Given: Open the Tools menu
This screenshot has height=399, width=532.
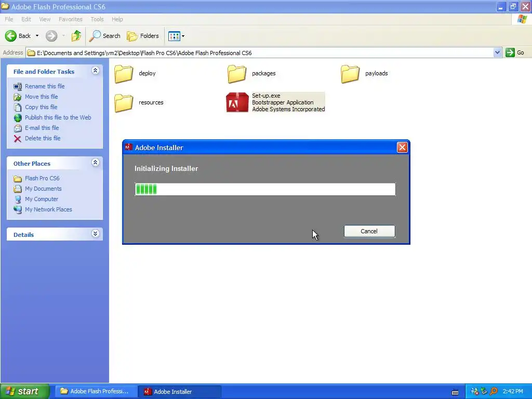Looking at the screenshot, I should 97,19.
